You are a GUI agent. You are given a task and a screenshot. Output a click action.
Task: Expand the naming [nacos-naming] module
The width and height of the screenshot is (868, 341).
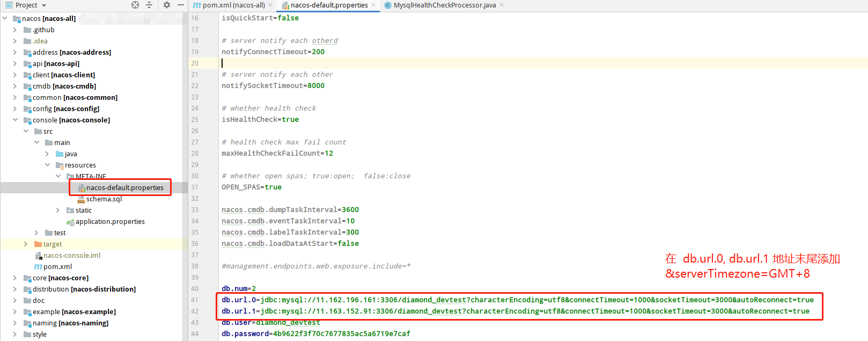[x=15, y=323]
